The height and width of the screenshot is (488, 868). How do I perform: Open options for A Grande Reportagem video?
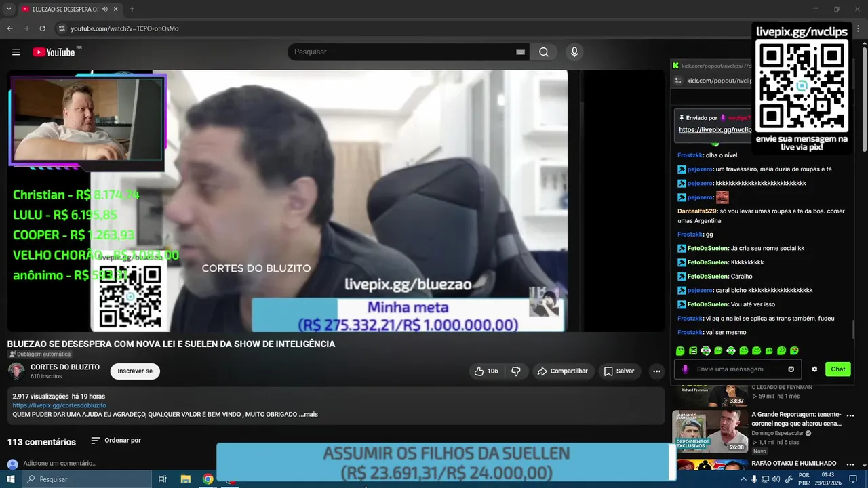click(x=850, y=415)
